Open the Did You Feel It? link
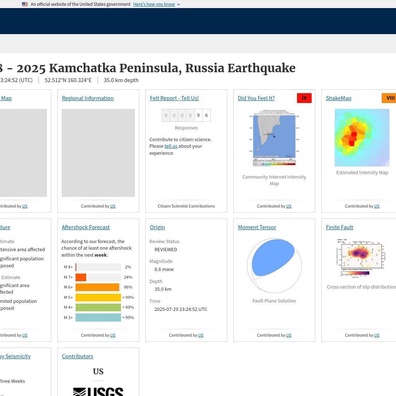This screenshot has height=396, width=396. pyautogui.click(x=256, y=98)
